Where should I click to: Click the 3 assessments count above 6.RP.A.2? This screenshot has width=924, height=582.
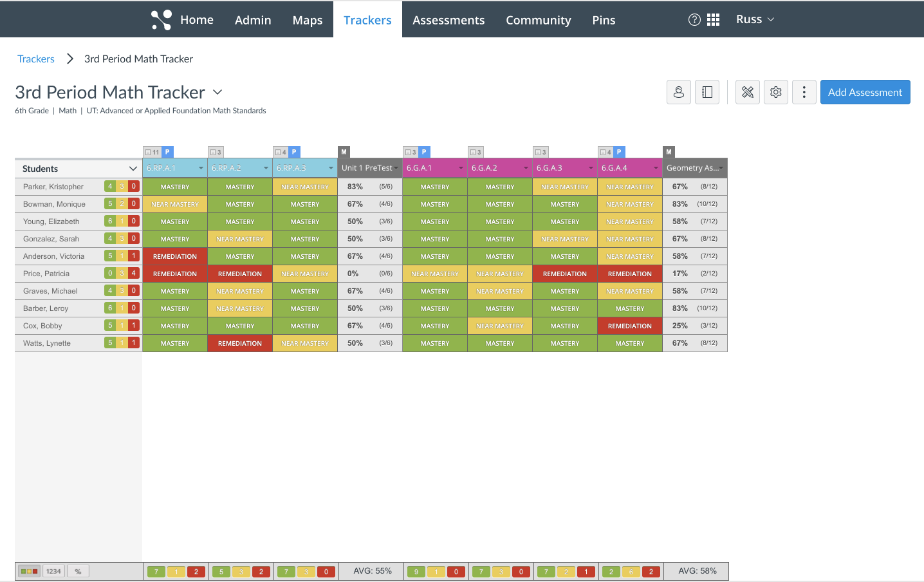point(216,153)
